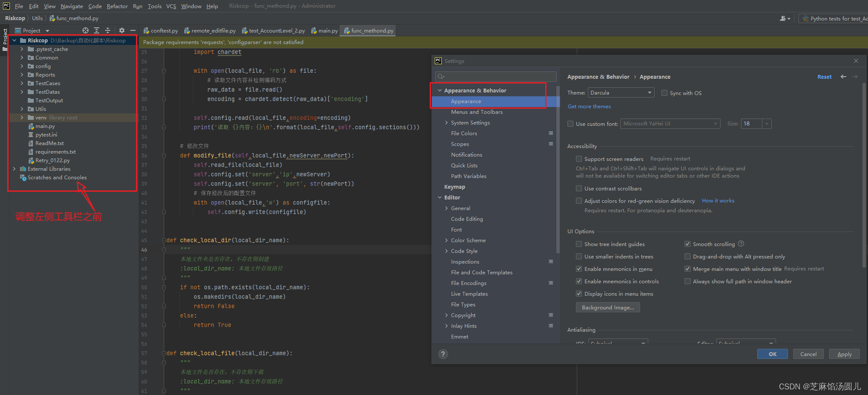Expand the Utils folder in project tree
Screen dimensions: 868x395
pyautogui.click(x=22, y=109)
